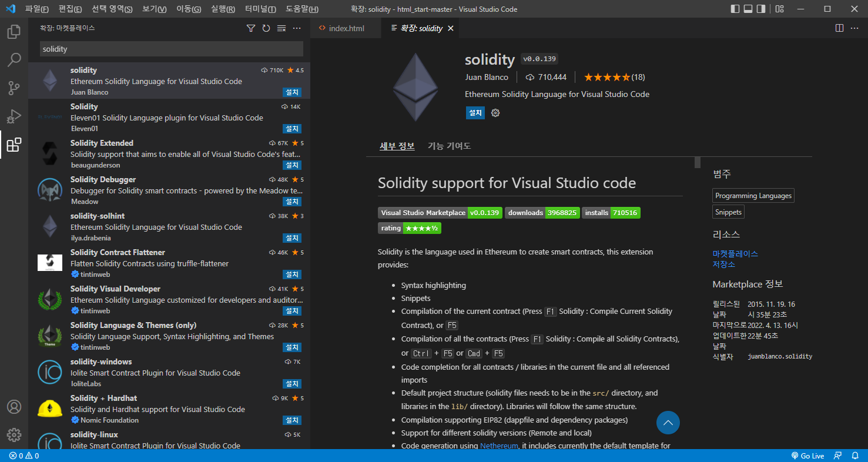Screen dimensions: 868x462
Task: Switch to the index.html tab
Action: click(346, 28)
